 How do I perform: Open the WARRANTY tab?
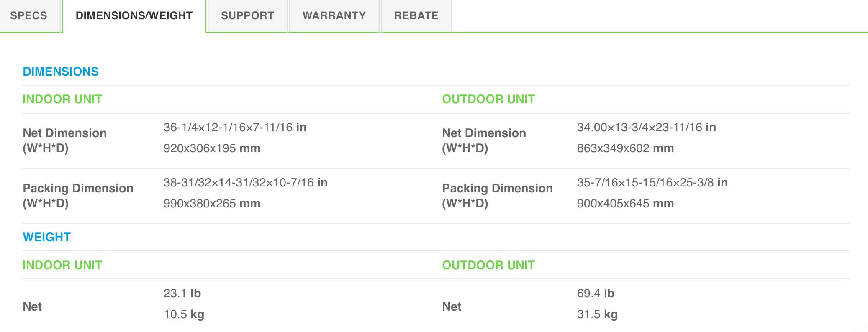(x=334, y=15)
